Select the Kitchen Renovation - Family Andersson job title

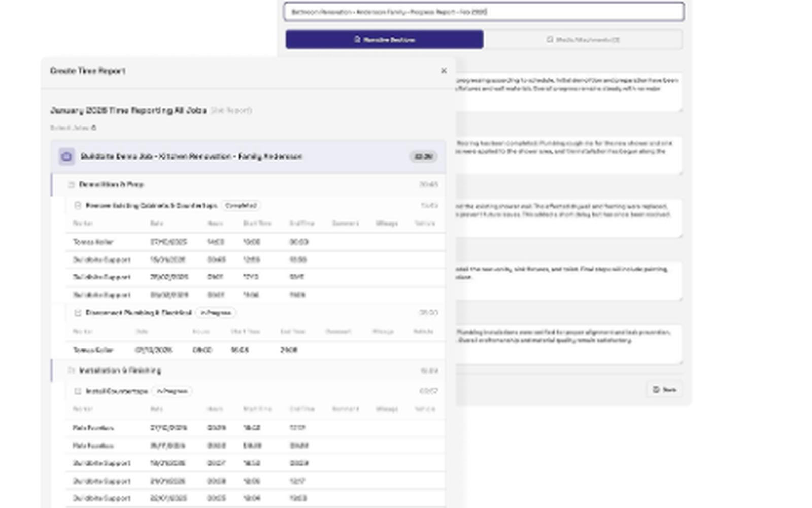[191, 156]
